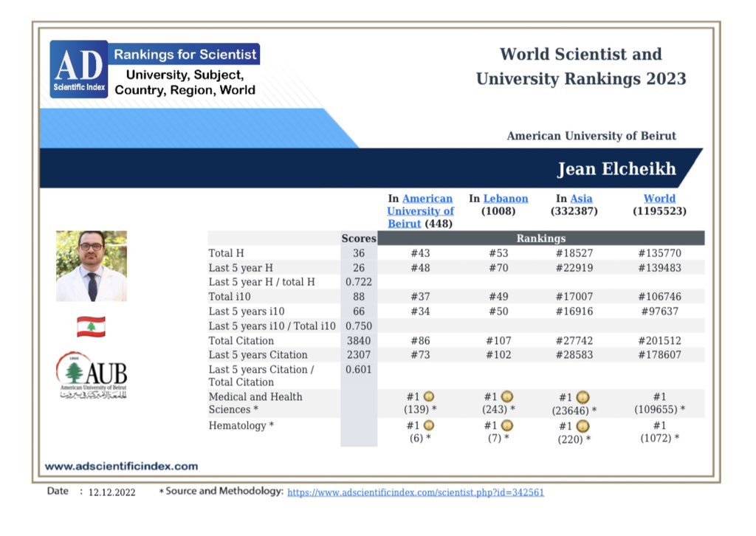756x536 pixels.
Task: Open the Asia ranking link
Action: [x=581, y=199]
